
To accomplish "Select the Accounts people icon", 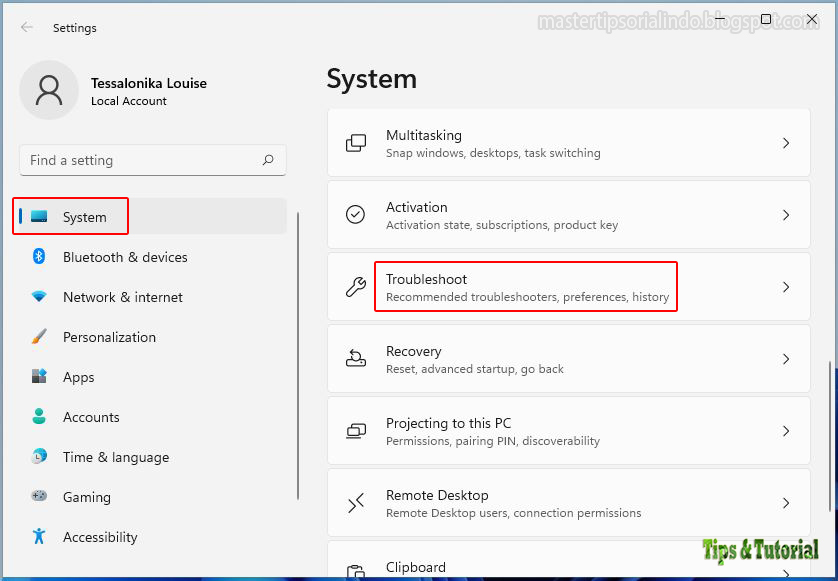I will click(x=39, y=417).
